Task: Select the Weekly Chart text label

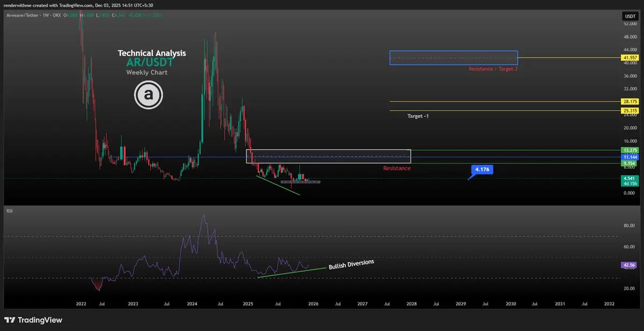Action: click(147, 72)
